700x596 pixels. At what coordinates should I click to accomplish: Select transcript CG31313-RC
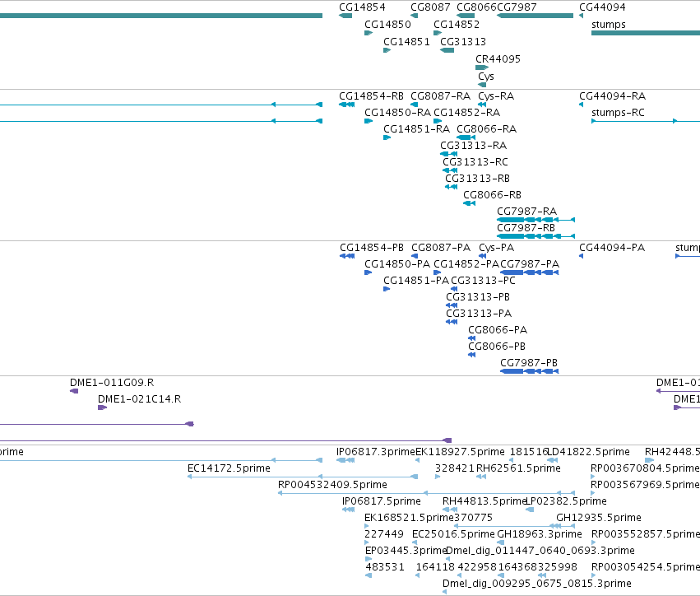pos(450,170)
